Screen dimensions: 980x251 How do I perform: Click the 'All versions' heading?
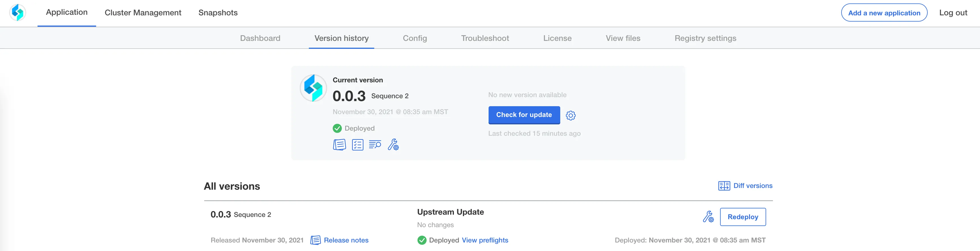[232, 186]
